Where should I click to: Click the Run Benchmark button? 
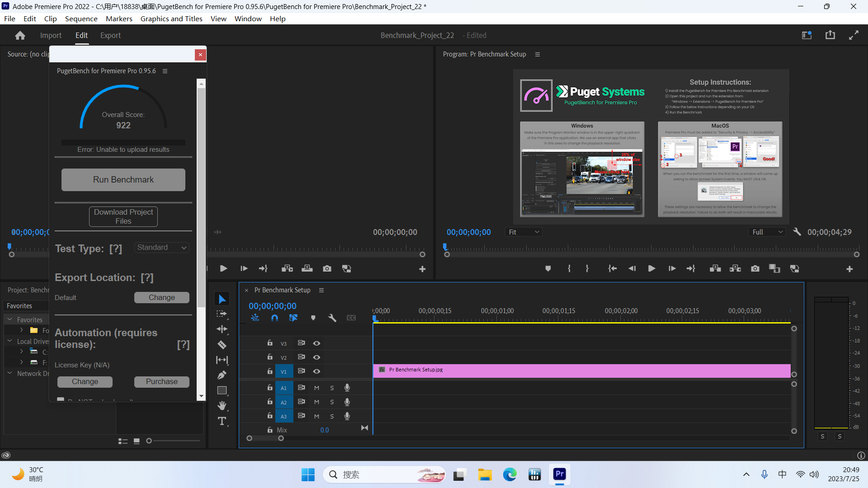pyautogui.click(x=123, y=180)
